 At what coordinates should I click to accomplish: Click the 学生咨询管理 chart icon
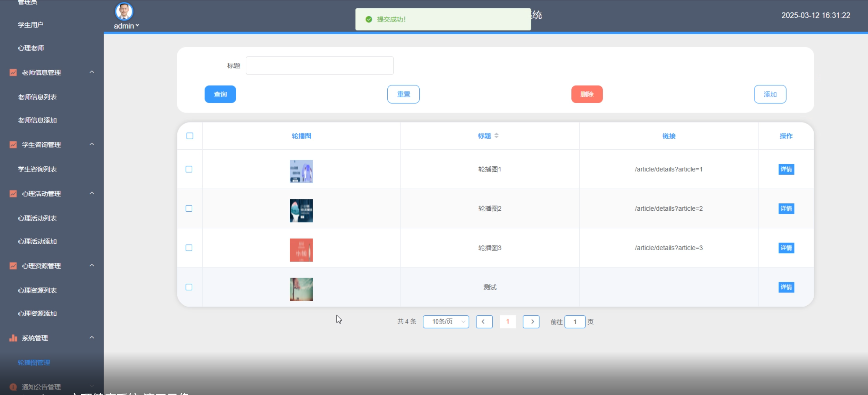click(13, 144)
